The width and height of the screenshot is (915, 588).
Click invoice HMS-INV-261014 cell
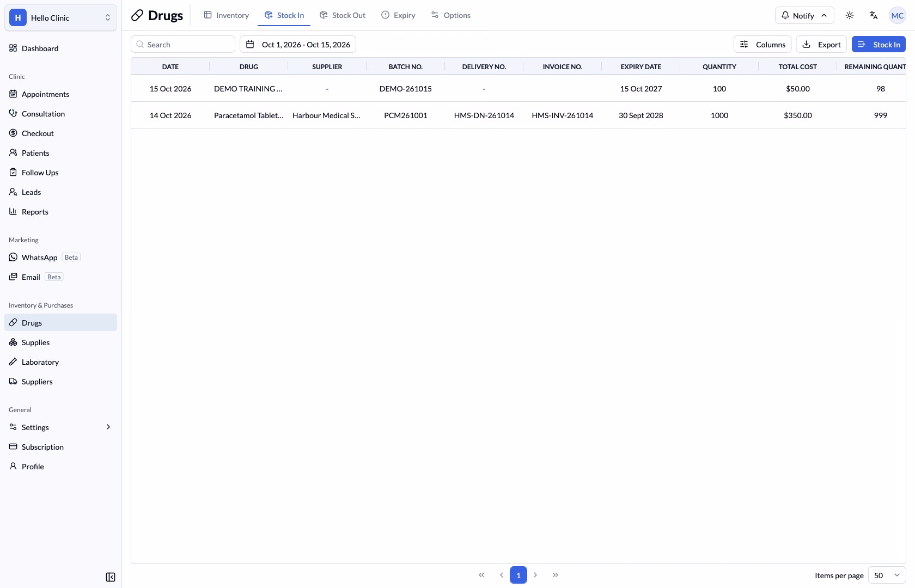pyautogui.click(x=563, y=115)
